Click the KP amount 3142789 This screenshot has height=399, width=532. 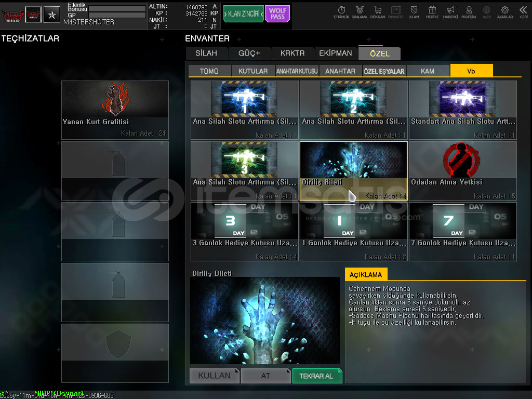point(196,14)
